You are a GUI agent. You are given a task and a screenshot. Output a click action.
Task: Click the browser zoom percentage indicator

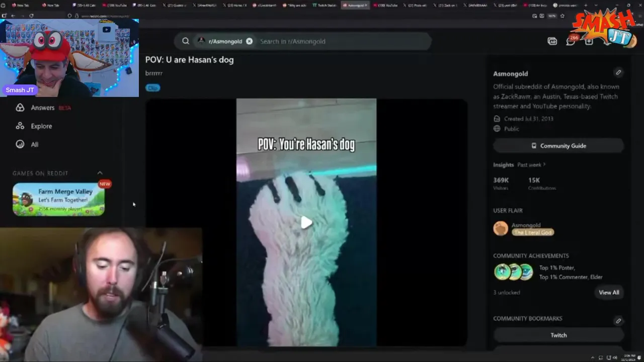(x=551, y=16)
